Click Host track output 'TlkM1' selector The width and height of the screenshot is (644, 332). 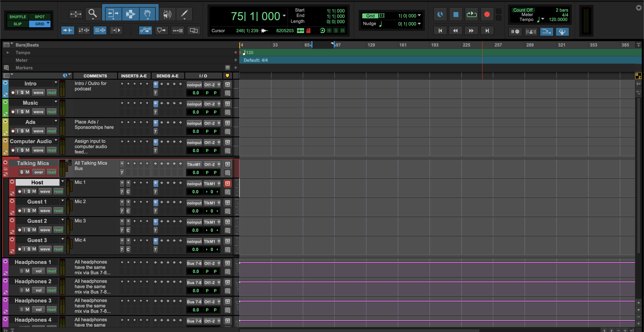pos(210,184)
